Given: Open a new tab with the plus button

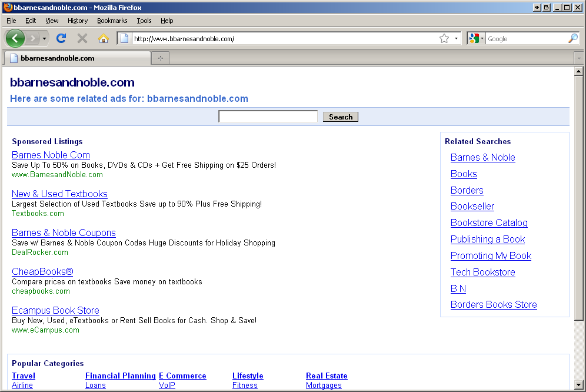Looking at the screenshot, I should coord(161,58).
